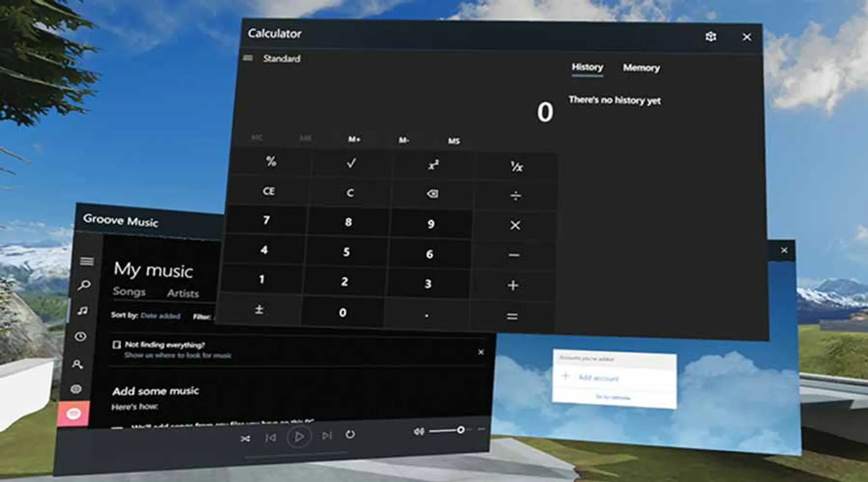Image resolution: width=868 pixels, height=482 pixels.
Task: Toggle repeat in Groove Music
Action: (x=350, y=434)
